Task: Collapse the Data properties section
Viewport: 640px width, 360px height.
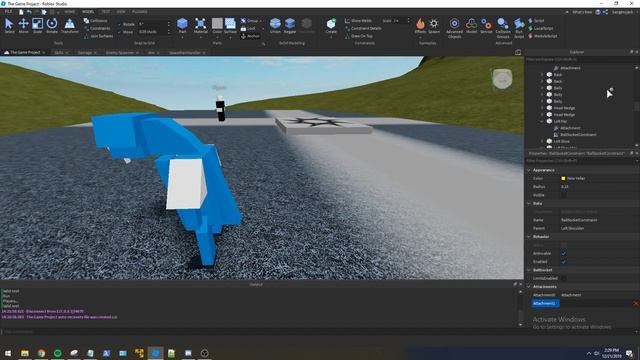Action: click(529, 203)
